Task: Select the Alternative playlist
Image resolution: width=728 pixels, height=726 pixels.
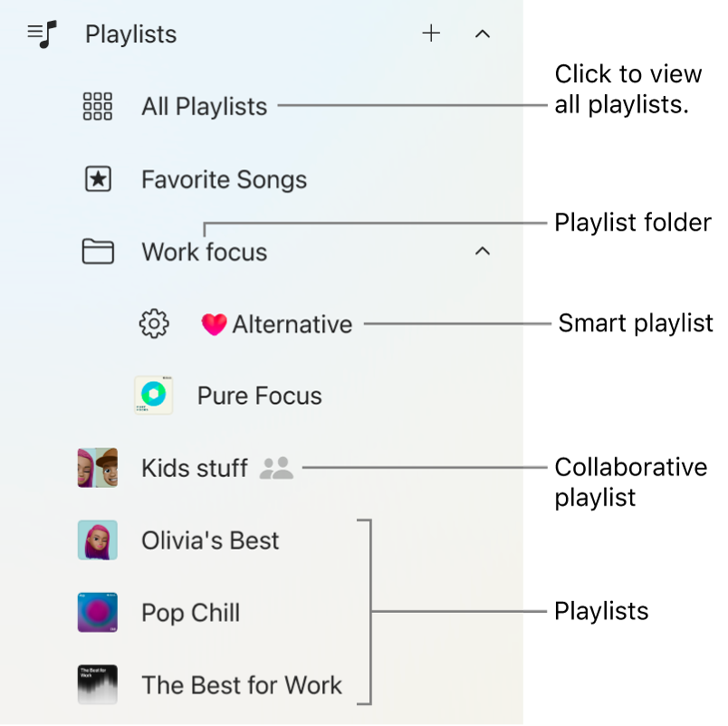Action: pyautogui.click(x=292, y=323)
